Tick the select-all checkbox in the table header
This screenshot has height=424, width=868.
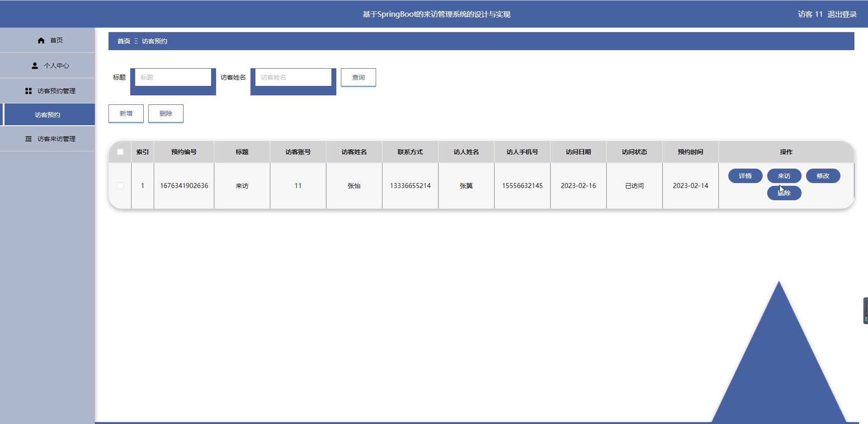click(x=120, y=152)
